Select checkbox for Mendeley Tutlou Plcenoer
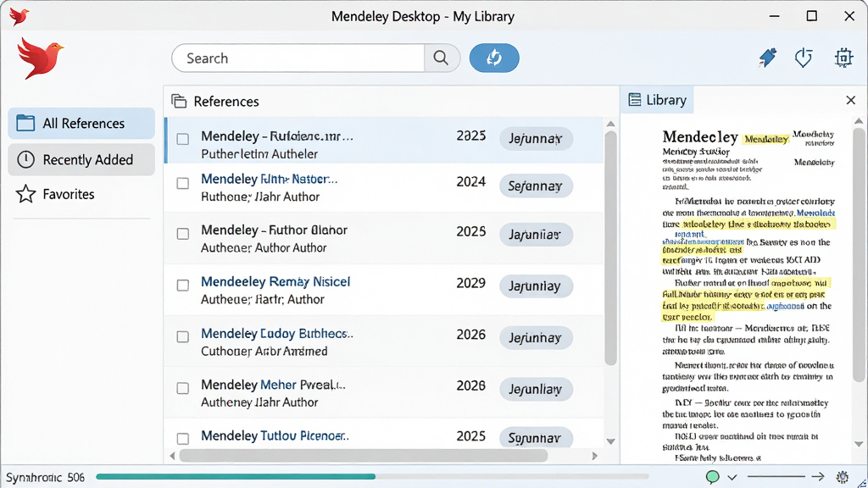 (x=183, y=439)
